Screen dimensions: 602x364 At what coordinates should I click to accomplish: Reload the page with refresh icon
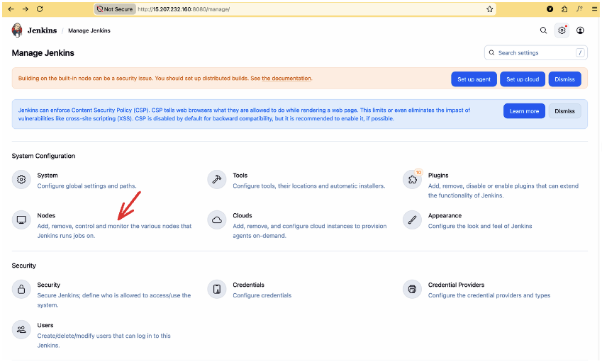(40, 8)
